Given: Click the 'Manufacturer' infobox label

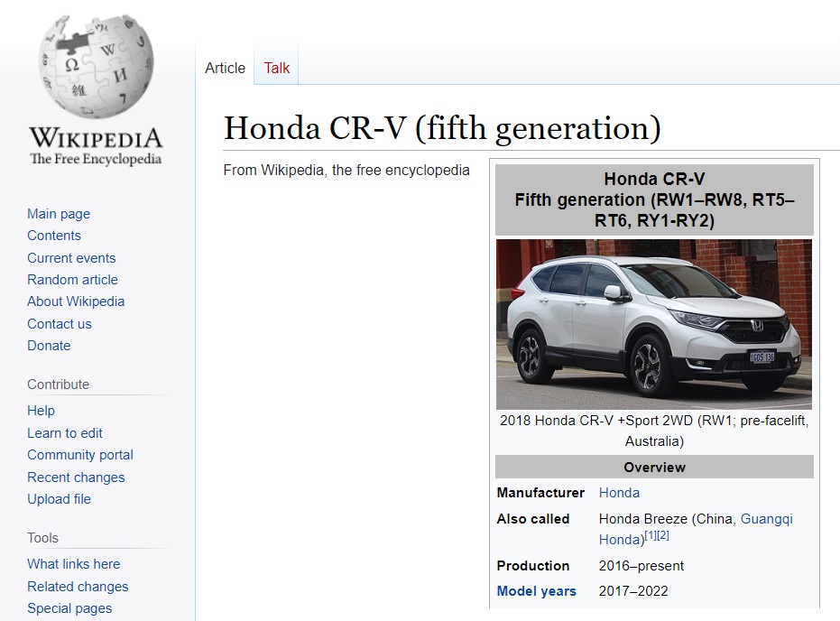Looking at the screenshot, I should [540, 493].
